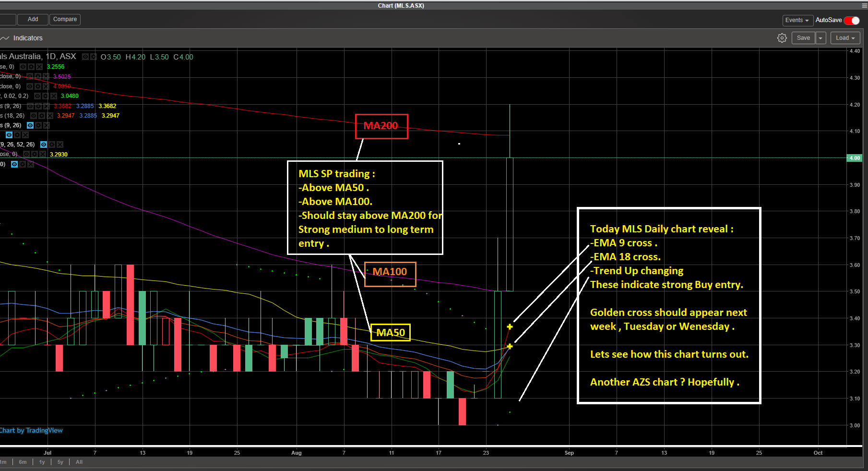Open the Indicators menu
This screenshot has height=471, width=868.
tap(22, 38)
